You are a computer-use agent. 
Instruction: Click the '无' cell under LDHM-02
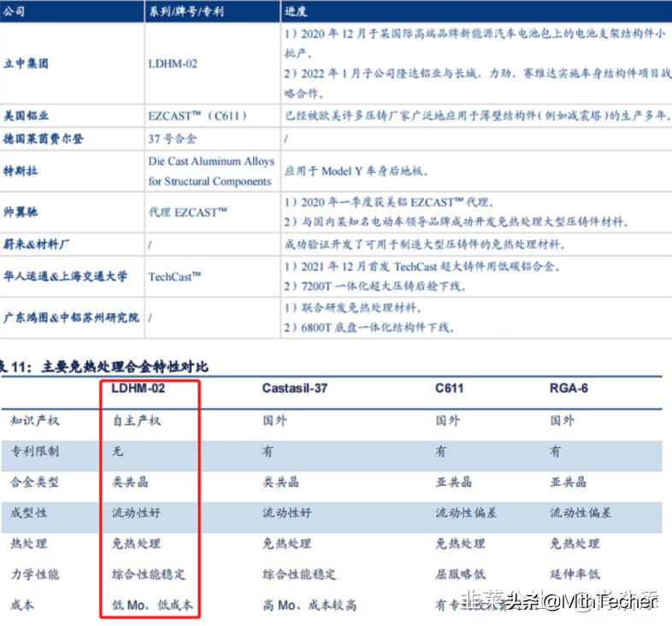117,451
